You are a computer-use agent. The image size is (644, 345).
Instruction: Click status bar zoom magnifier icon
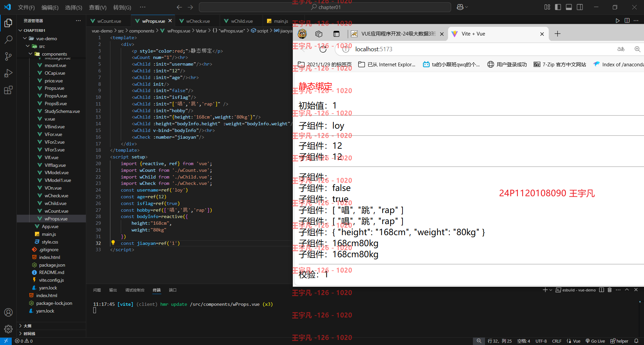tap(479, 341)
